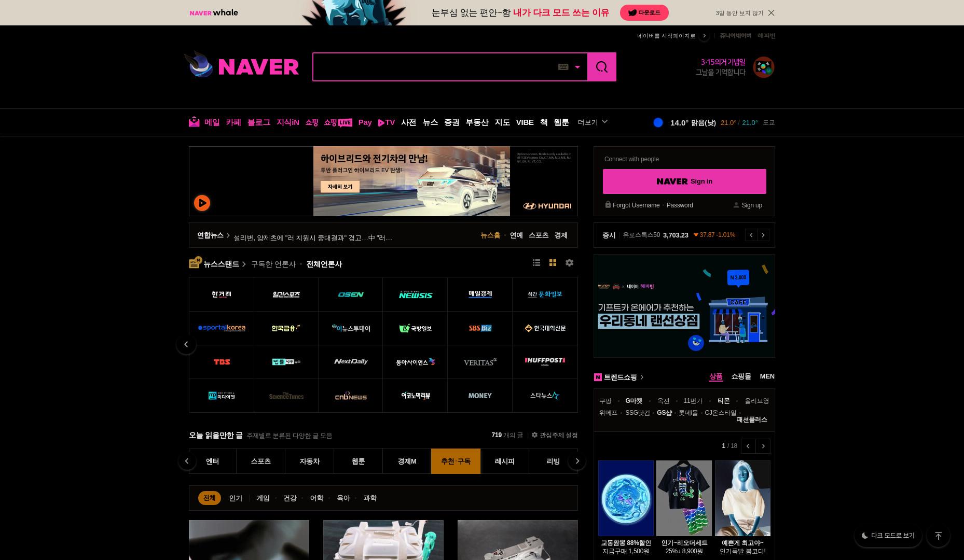This screenshot has height=560, width=964.
Task: Click the Whale 다운로드 download button
Action: pyautogui.click(x=644, y=13)
